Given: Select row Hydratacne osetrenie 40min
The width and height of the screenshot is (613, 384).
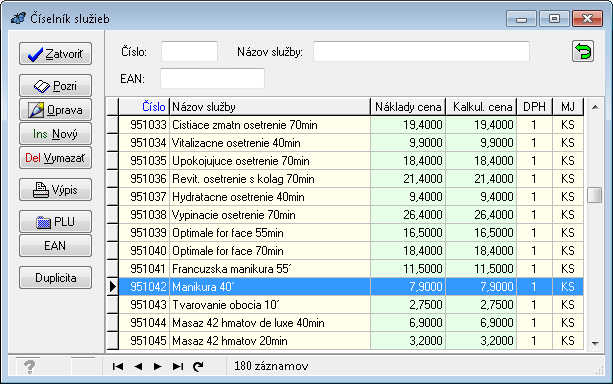Looking at the screenshot, I should (x=351, y=197).
